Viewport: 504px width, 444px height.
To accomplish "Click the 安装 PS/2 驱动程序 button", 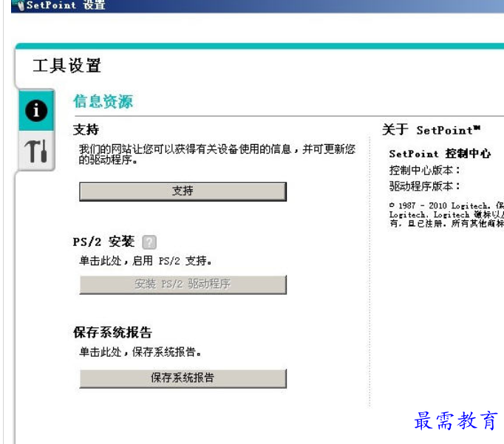I will point(183,284).
